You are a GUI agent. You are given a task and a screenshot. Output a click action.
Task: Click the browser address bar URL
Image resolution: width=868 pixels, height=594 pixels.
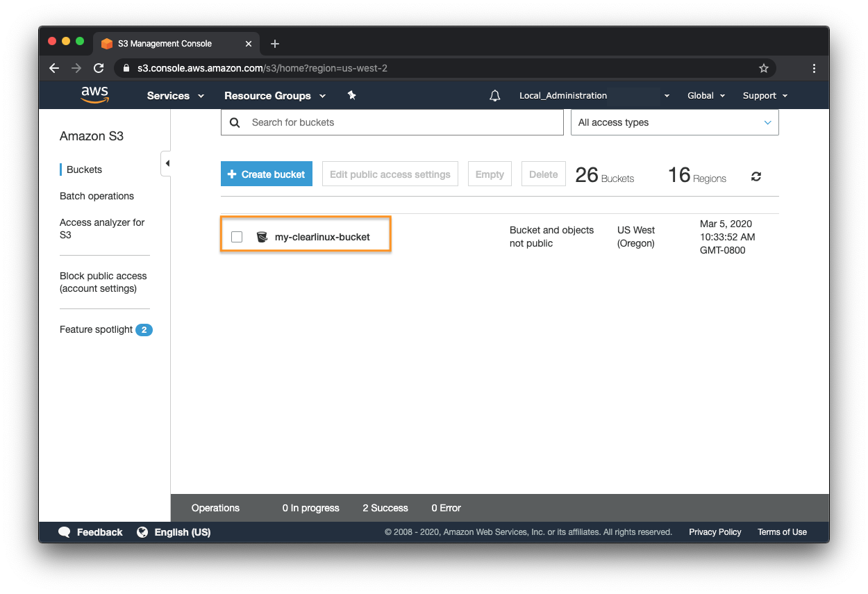click(x=262, y=68)
